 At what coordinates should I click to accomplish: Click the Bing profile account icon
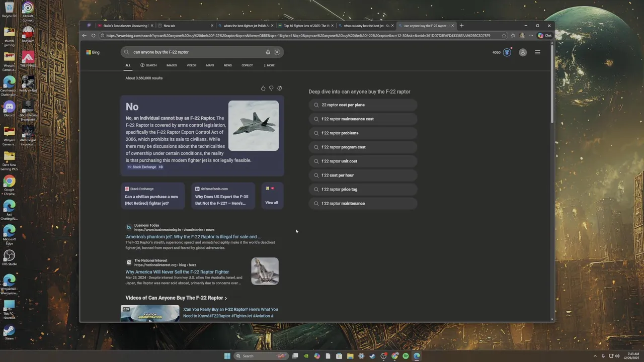[x=523, y=52]
